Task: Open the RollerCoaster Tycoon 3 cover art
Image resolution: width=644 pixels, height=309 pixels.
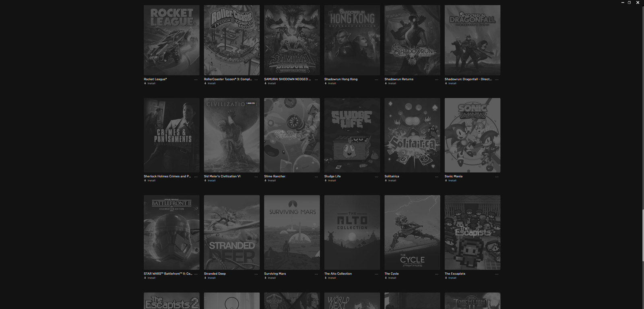Action: pos(232,40)
